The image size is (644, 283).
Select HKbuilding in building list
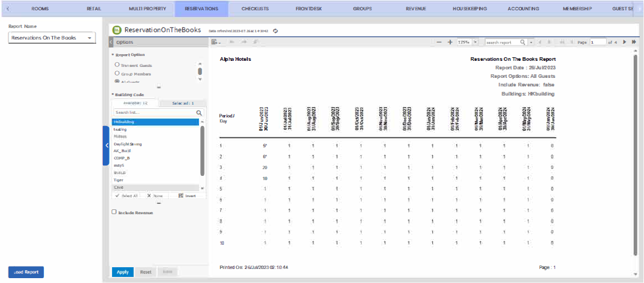click(x=156, y=122)
